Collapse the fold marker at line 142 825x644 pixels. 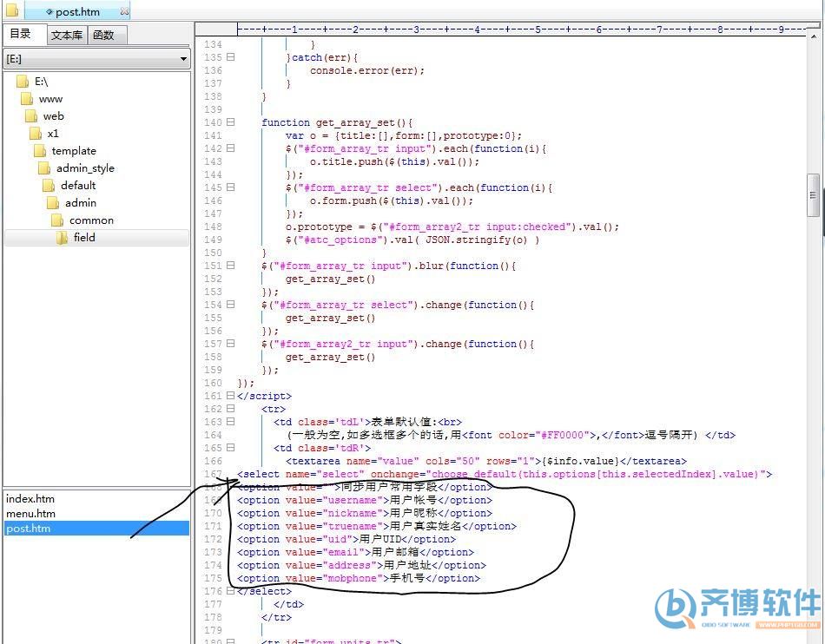pos(230,148)
